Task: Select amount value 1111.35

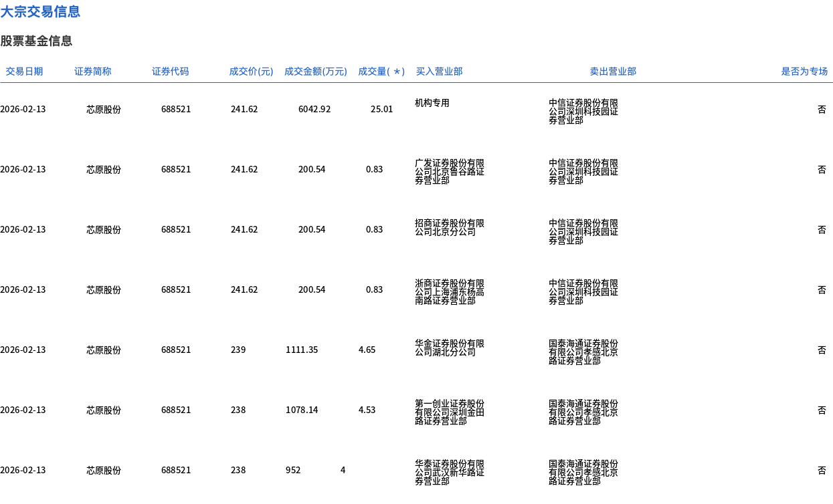Action: pyautogui.click(x=302, y=350)
